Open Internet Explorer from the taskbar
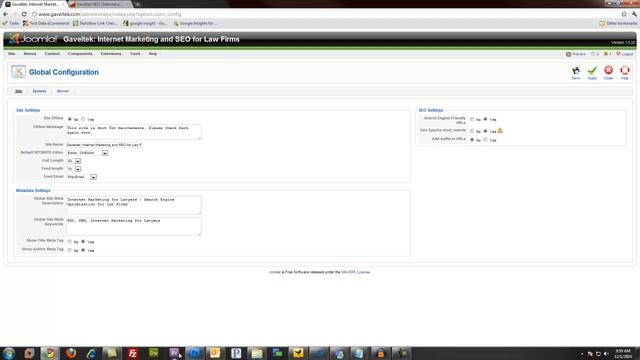Image resolution: width=640 pixels, height=360 pixels. [x=91, y=353]
